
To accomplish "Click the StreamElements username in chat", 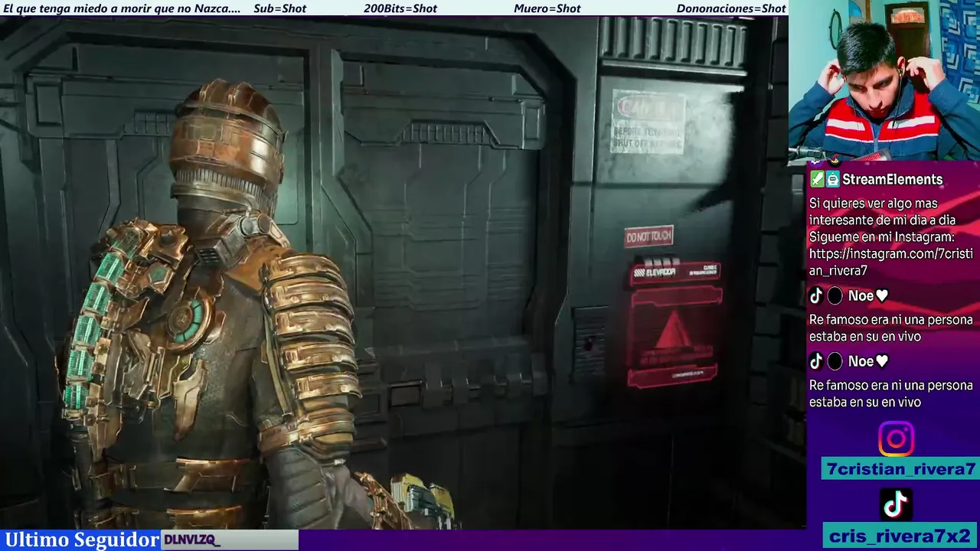I will pos(892,179).
